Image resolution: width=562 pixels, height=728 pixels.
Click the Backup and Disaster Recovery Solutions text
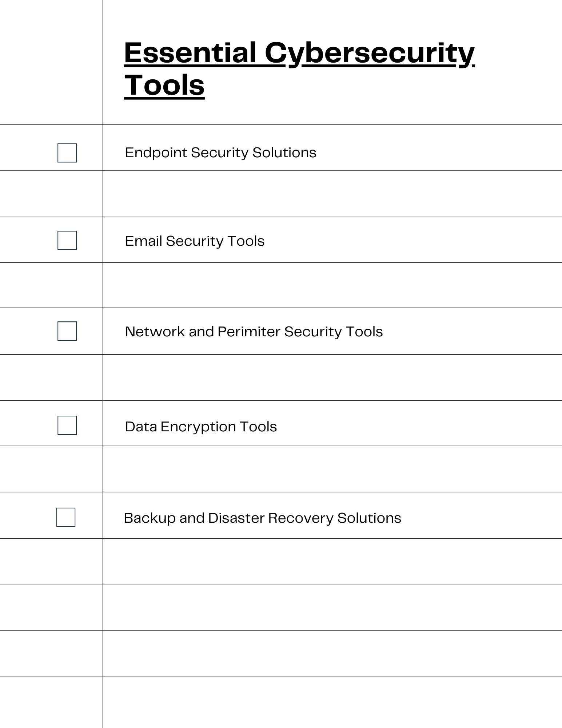click(x=263, y=518)
